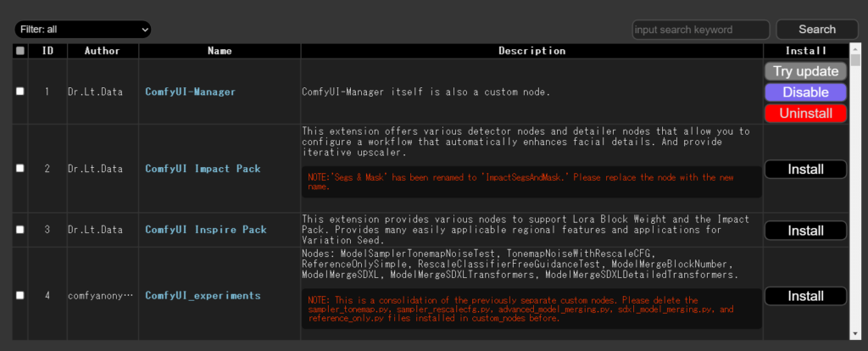Image resolution: width=868 pixels, height=351 pixels.
Task: Open the 'Filter: all' dropdown
Action: tap(82, 30)
